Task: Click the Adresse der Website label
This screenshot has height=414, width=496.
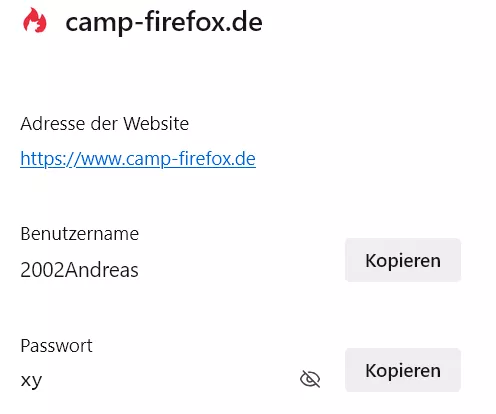Action: click(x=105, y=124)
